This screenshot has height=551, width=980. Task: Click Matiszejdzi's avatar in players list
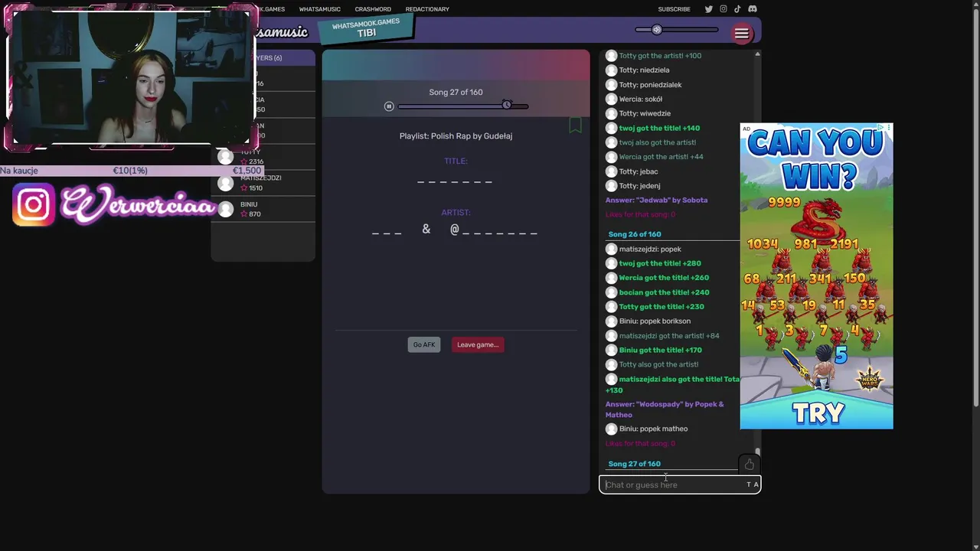click(225, 183)
